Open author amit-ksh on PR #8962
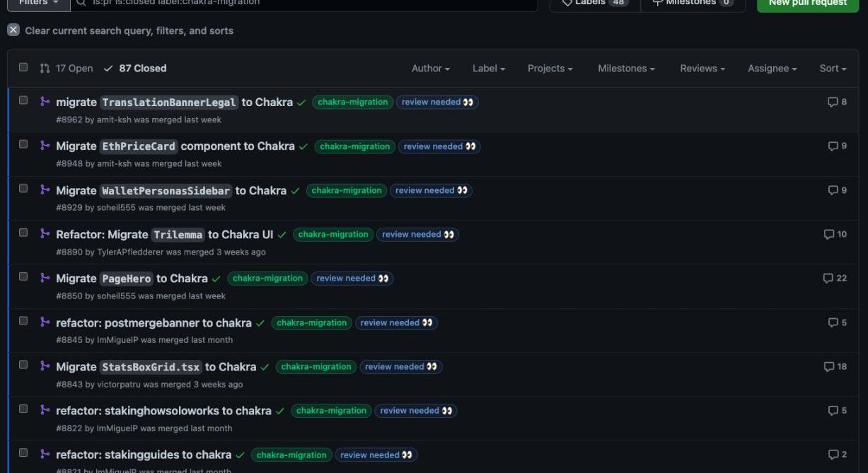Screen dimensions: 868x473 point(114,119)
